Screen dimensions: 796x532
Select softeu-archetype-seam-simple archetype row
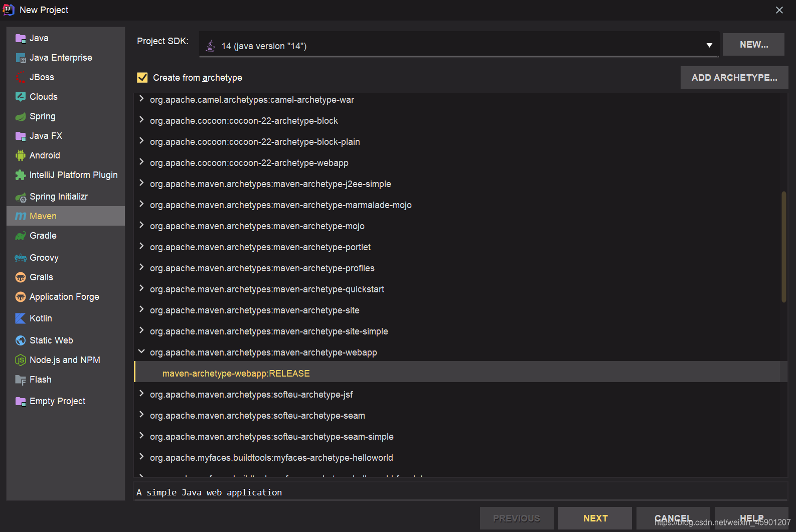point(460,437)
